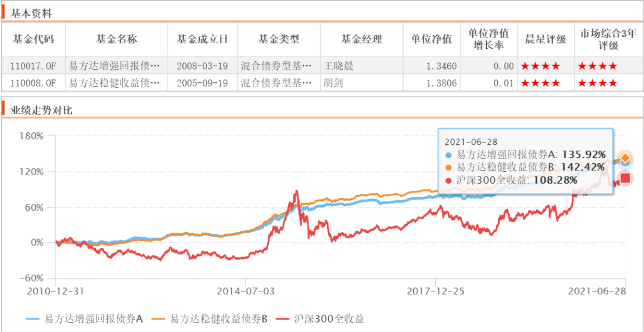Click 3-year rating stars for 王晓晨 row
This screenshot has width=644, height=332.
pos(597,66)
